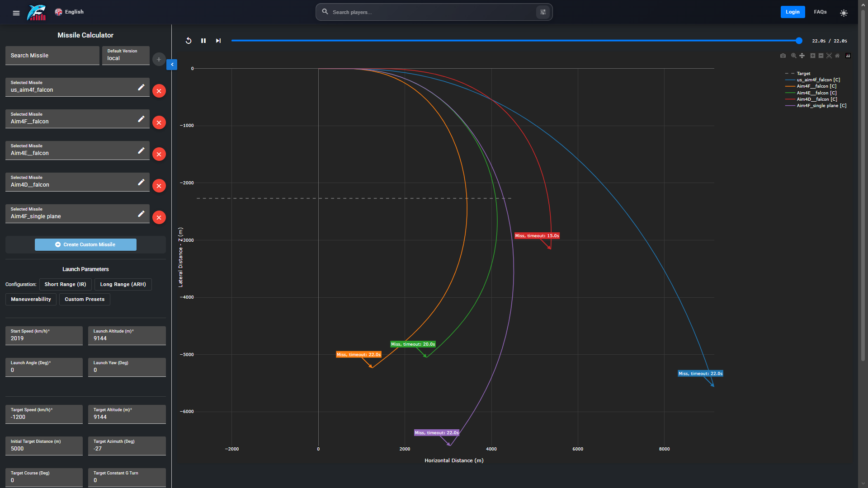
Task: Restart the simulation playback
Action: (189, 41)
